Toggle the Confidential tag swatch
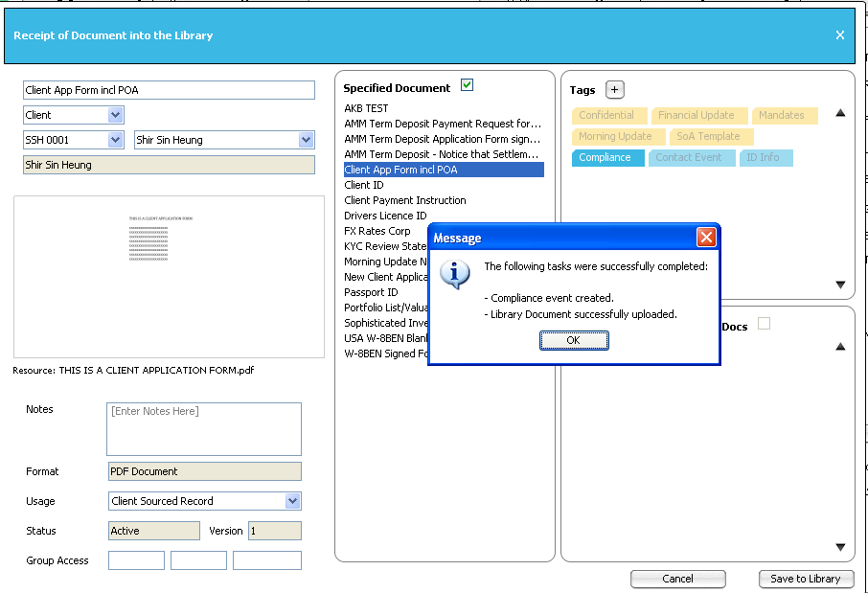This screenshot has width=868, height=593. coord(607,116)
